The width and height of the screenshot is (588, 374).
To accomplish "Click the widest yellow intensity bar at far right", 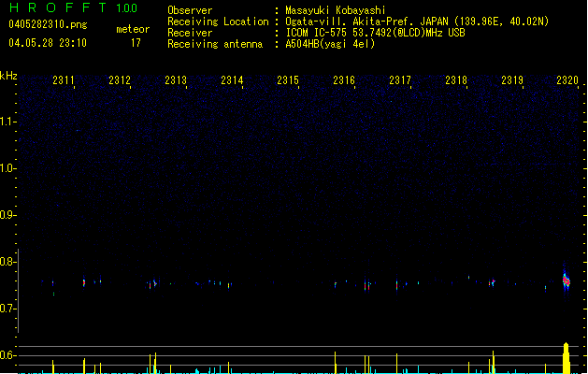I will tap(566, 358).
